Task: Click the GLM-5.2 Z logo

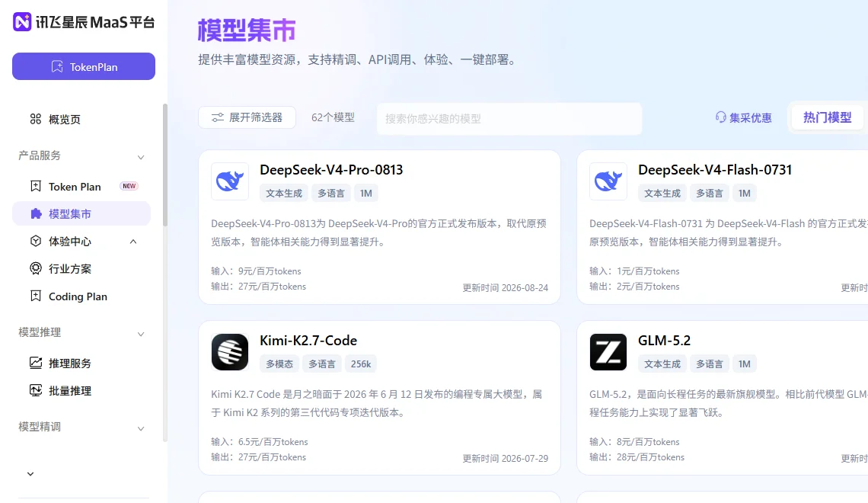Action: 608,352
